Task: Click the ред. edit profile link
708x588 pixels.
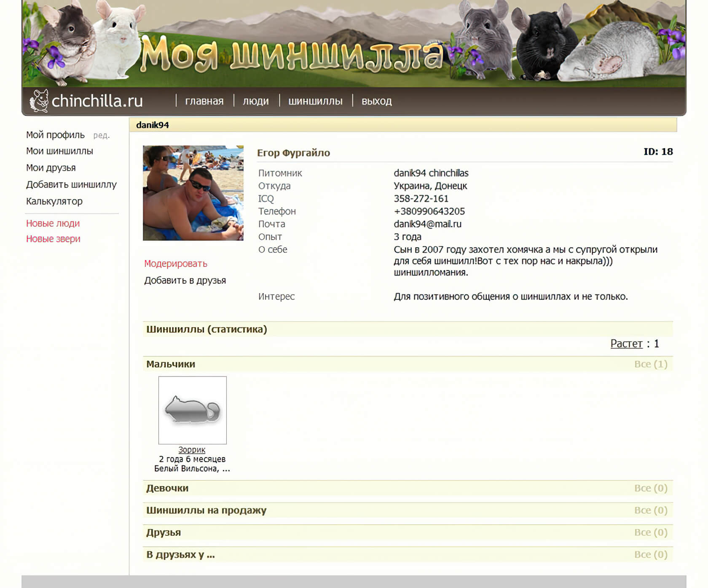Action: click(101, 135)
